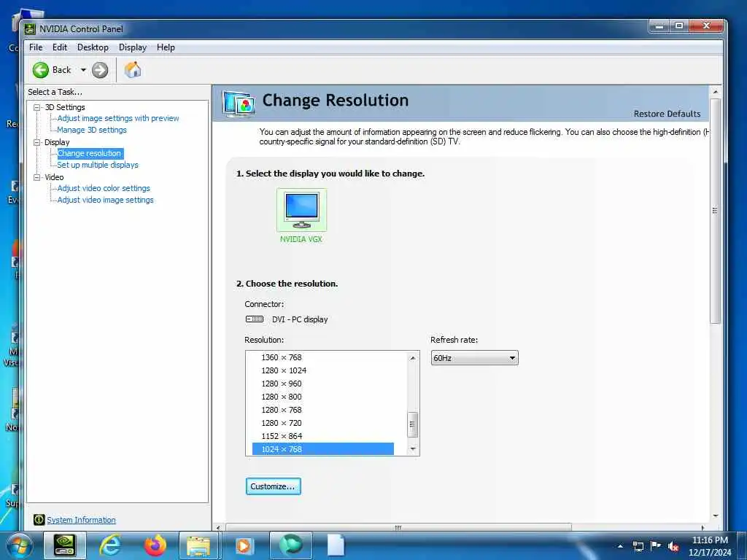Open Windows Explorer folder on taskbar
Viewport: 747px width, 560px height.
tap(198, 545)
